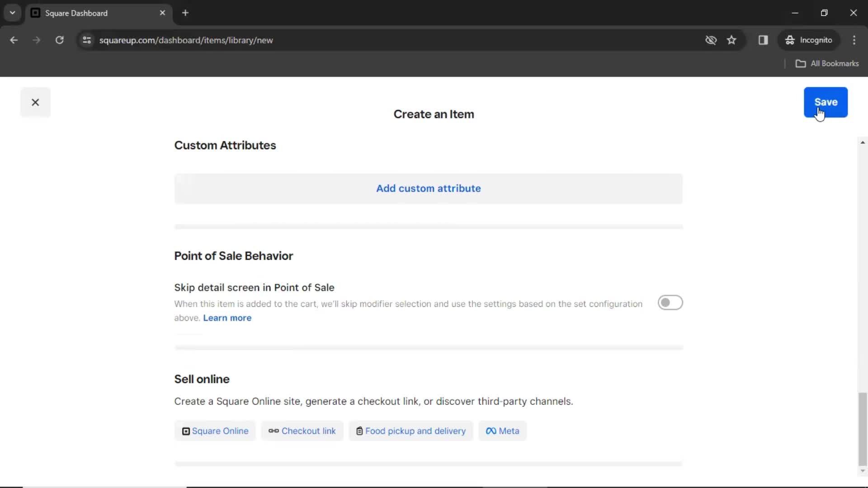Click the Checkout link channel icon

click(274, 432)
